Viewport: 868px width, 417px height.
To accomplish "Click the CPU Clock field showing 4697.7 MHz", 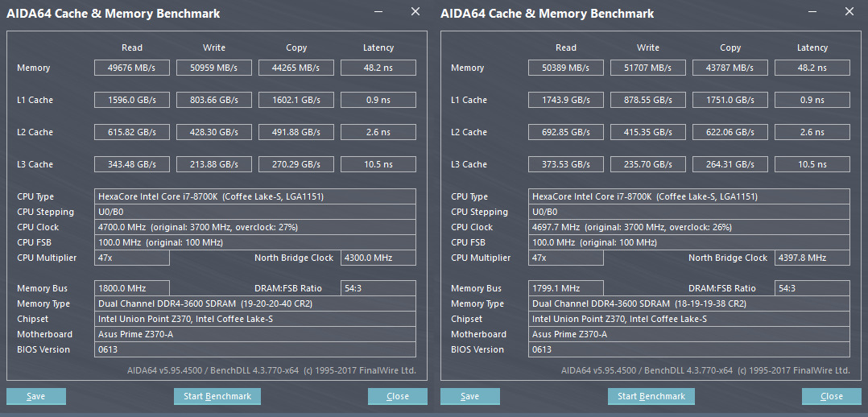I will (690, 227).
